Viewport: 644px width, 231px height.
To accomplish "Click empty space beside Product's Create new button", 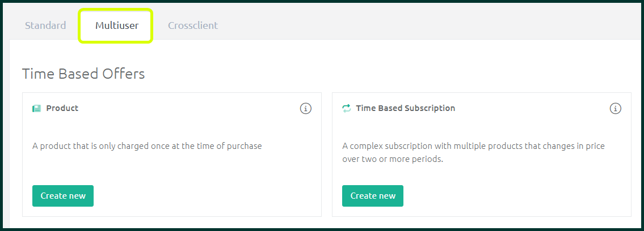I will (205, 196).
